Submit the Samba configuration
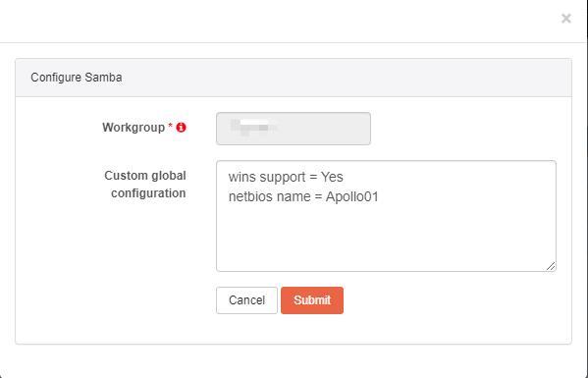The height and width of the screenshot is (378, 588). click(x=312, y=300)
